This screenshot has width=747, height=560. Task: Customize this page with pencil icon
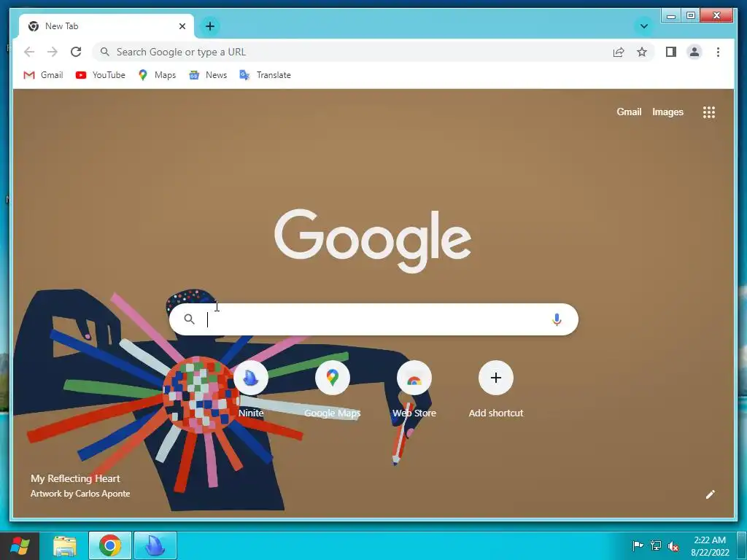[710, 494]
